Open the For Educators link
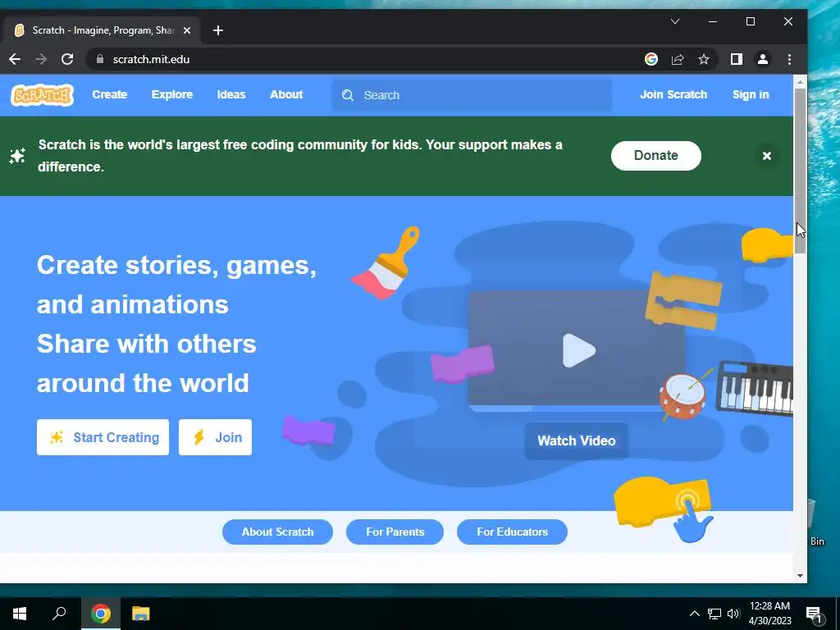 pos(512,532)
